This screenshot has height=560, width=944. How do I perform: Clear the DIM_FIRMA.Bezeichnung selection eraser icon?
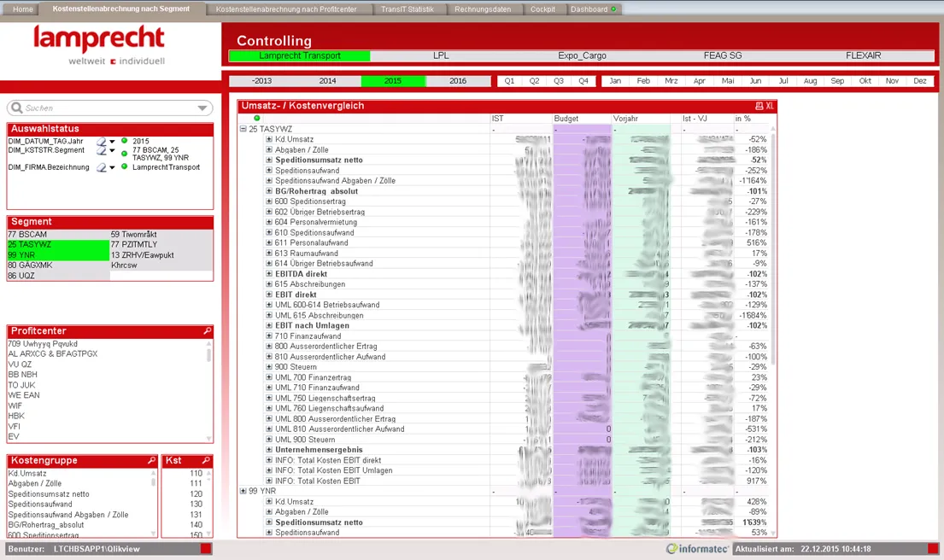click(x=102, y=168)
